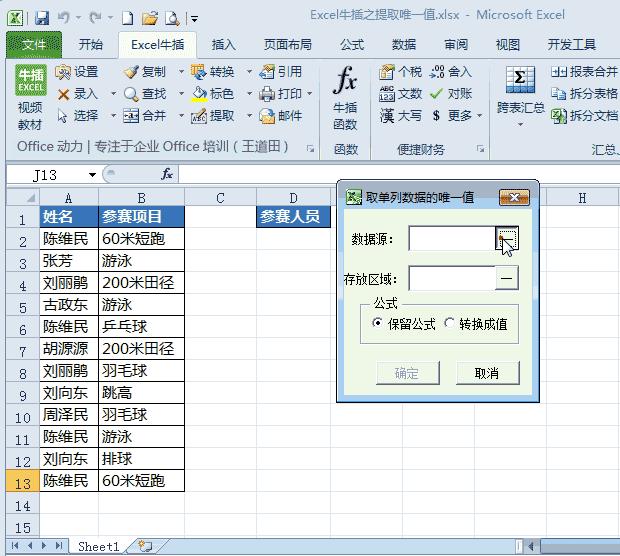Click the 标色 paint bucket tool

click(x=199, y=94)
